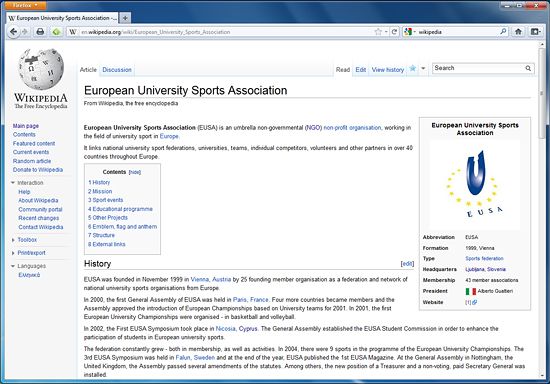550x384 pixels.
Task: Click the Print icon in toolbar
Action: [x=40, y=32]
